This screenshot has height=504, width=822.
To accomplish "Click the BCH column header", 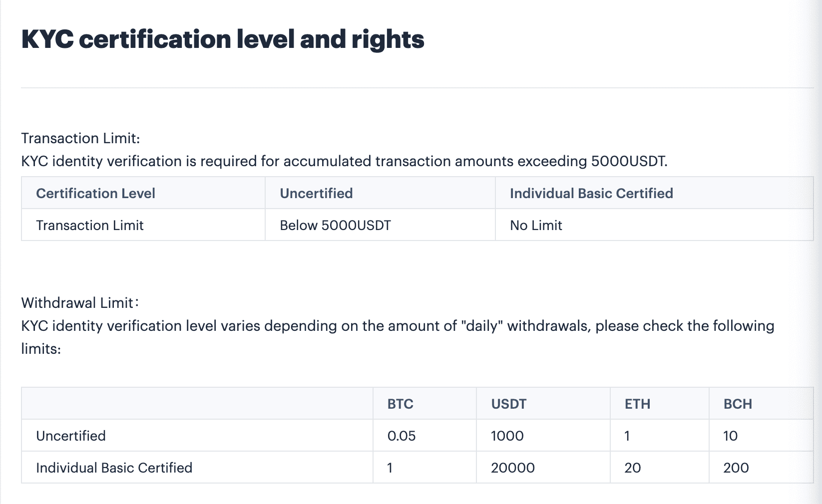I will point(738,404).
